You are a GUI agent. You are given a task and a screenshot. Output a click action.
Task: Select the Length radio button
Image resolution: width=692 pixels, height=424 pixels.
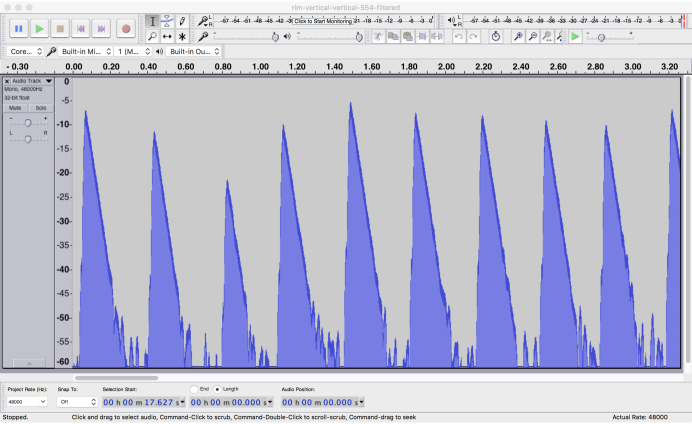click(217, 389)
